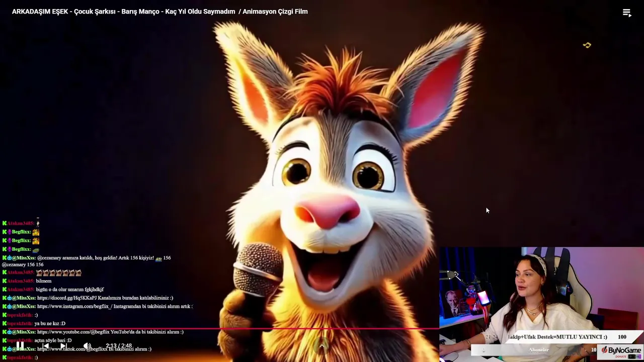Viewport: 644px width, 362px height.
Task: Skip to the previous video
Action: [46, 346]
